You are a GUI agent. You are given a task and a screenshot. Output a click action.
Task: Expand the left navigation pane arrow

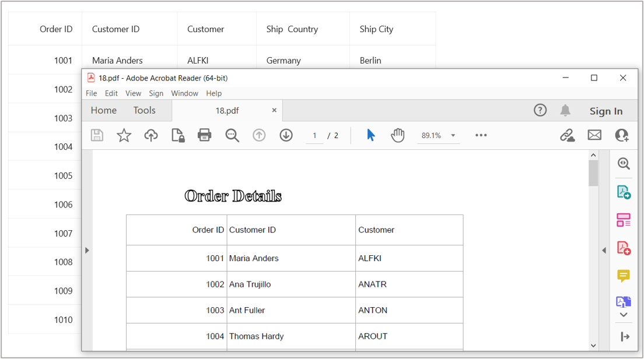(87, 251)
